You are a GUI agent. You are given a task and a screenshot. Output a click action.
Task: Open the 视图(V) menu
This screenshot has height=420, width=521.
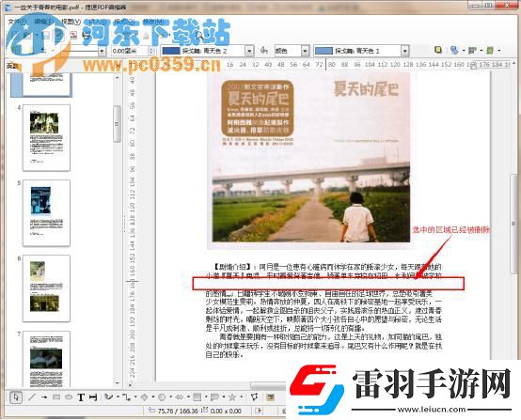71,22
